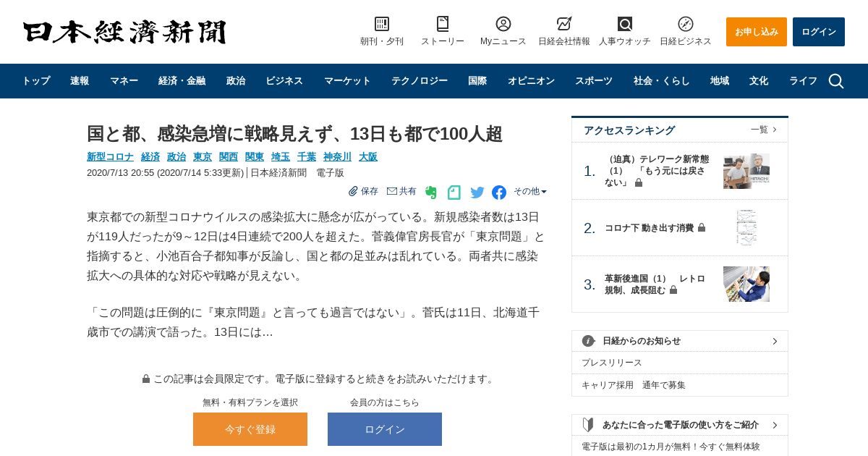Click the book icon beside あなたに合った電子版
868x456 pixels.
click(x=589, y=425)
